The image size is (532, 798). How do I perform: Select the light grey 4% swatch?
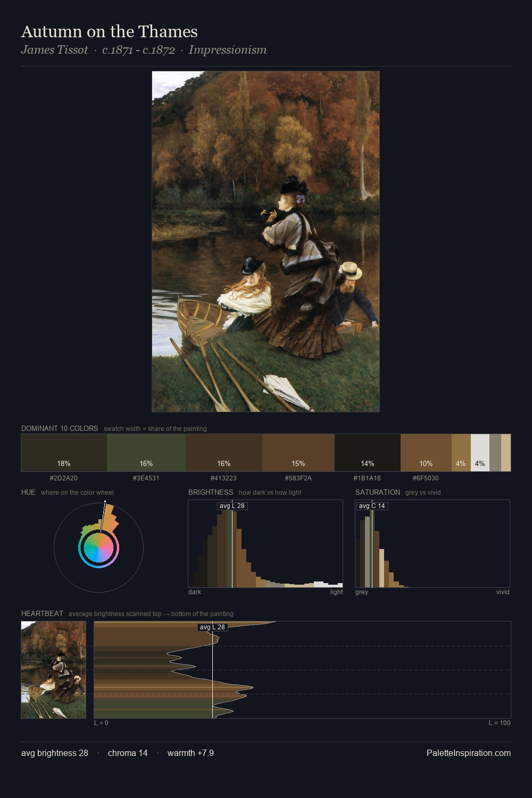480,453
